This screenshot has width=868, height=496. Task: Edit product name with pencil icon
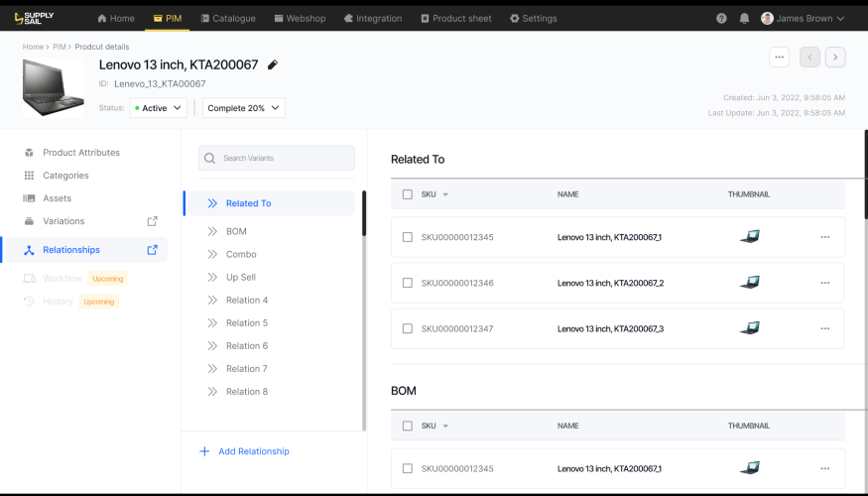[273, 64]
